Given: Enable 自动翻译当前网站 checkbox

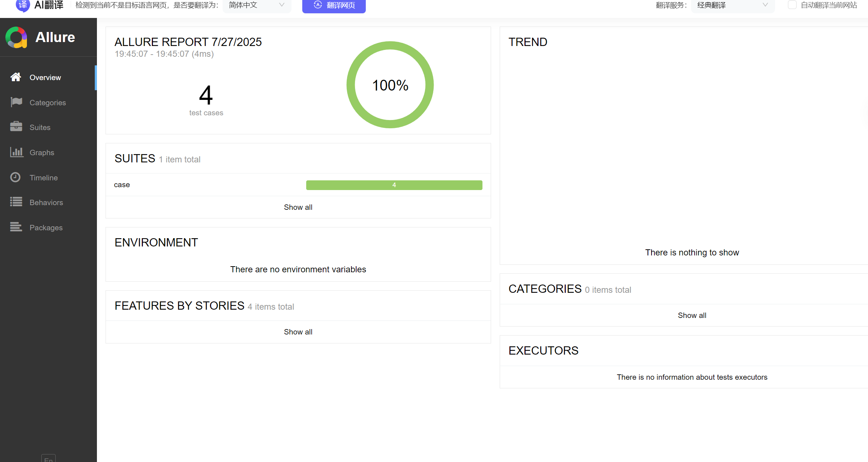Looking at the screenshot, I should click(792, 5).
